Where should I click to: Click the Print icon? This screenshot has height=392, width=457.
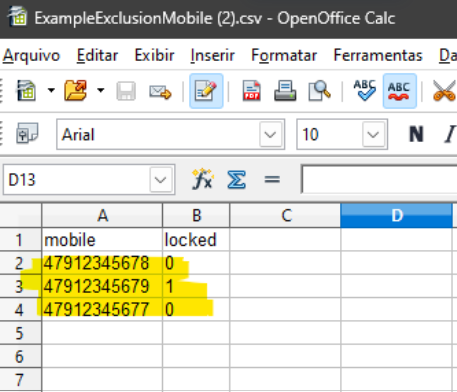point(285,91)
